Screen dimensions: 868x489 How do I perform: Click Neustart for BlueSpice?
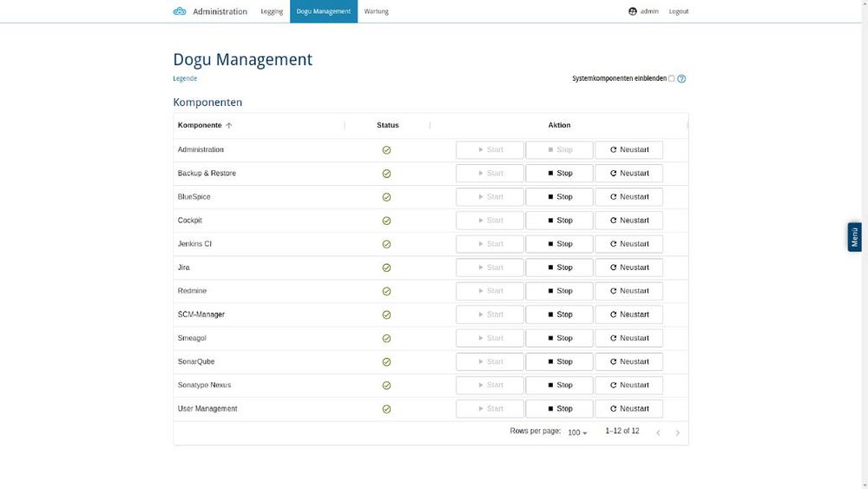tap(628, 196)
